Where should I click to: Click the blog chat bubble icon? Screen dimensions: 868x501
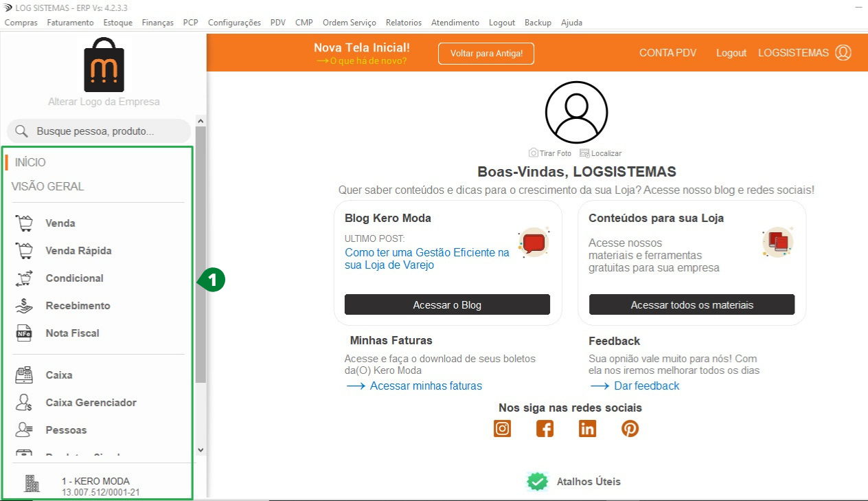tap(534, 243)
